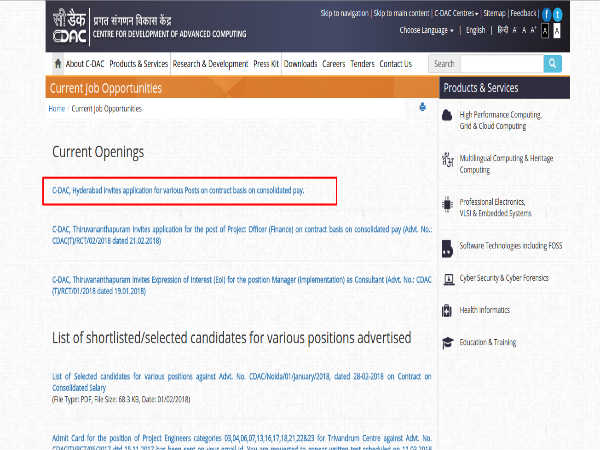Click the Health Informatics hospital icon

coord(447,310)
